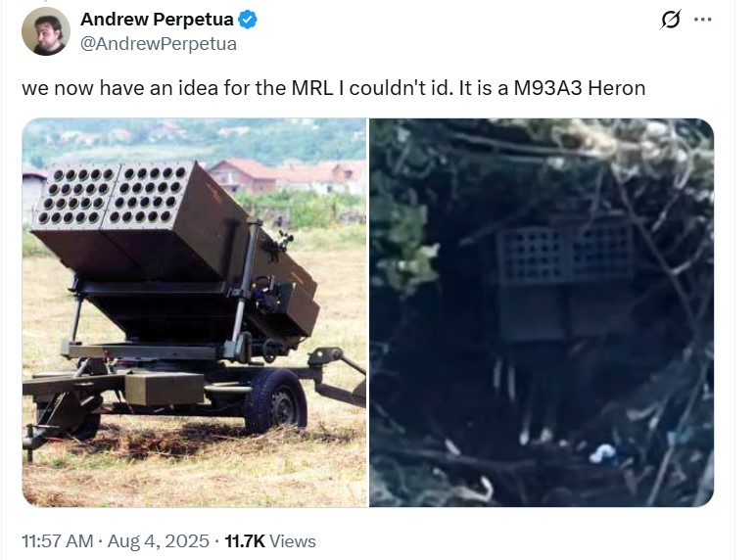The height and width of the screenshot is (560, 756).
Task: Open the three-dot more options menu
Action: click(702, 20)
